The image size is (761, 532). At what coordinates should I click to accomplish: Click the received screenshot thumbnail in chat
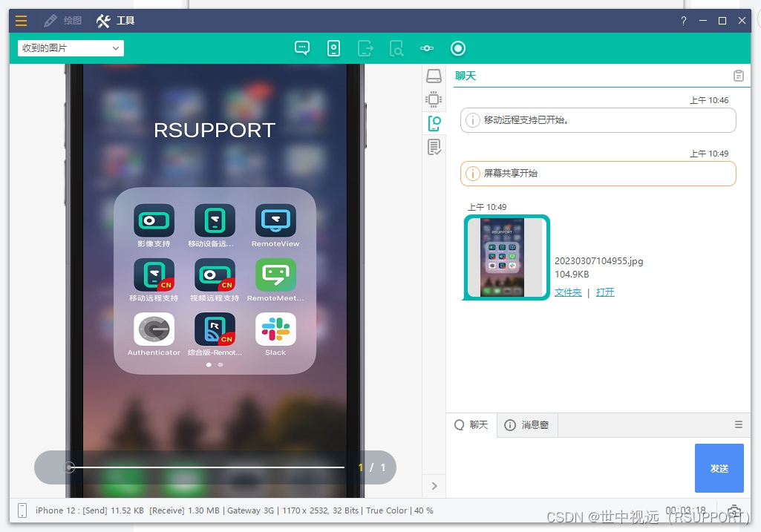click(506, 257)
